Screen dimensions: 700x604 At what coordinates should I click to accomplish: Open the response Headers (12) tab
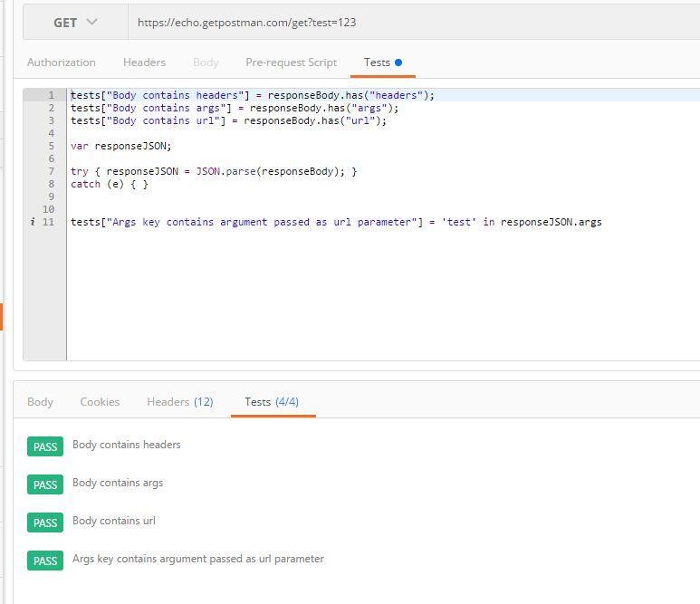179,402
